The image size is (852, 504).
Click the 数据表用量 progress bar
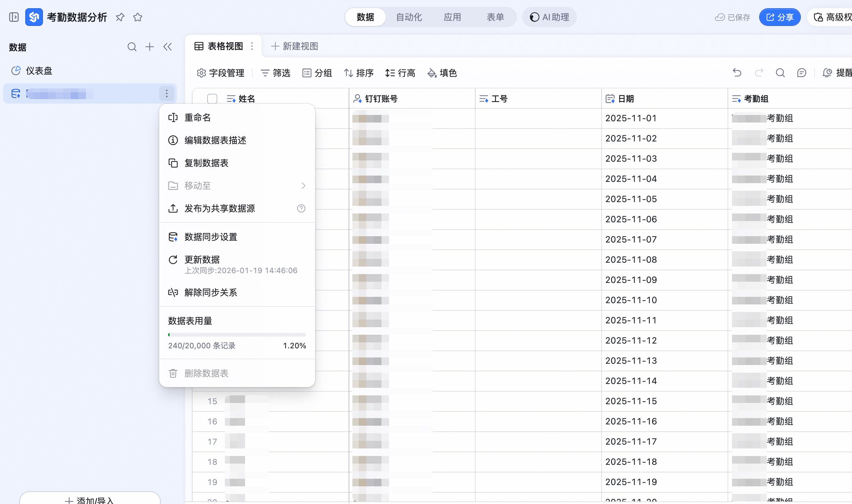pyautogui.click(x=237, y=335)
